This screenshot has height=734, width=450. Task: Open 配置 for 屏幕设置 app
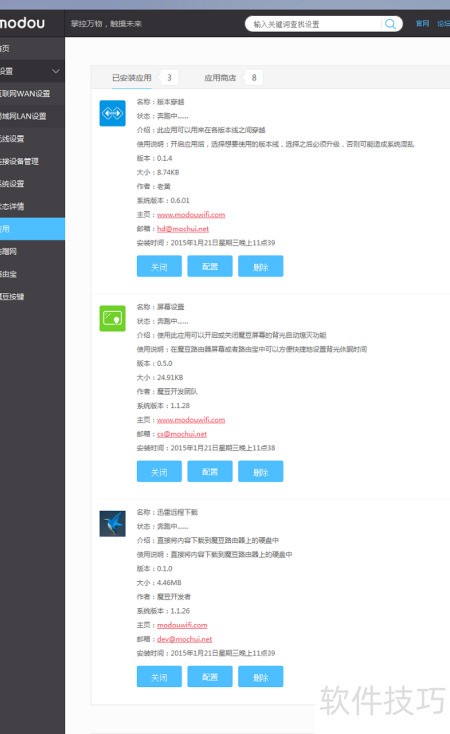(x=210, y=471)
